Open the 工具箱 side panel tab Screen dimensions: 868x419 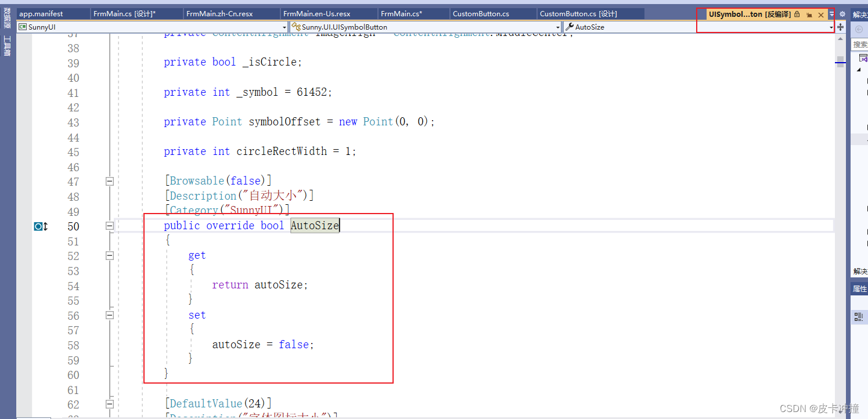click(7, 46)
